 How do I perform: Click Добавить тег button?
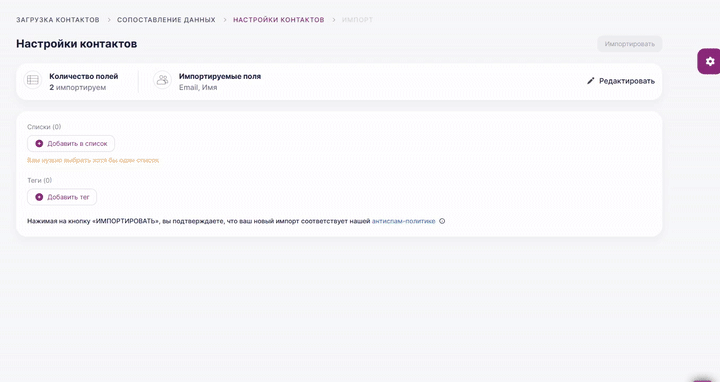[x=62, y=197]
